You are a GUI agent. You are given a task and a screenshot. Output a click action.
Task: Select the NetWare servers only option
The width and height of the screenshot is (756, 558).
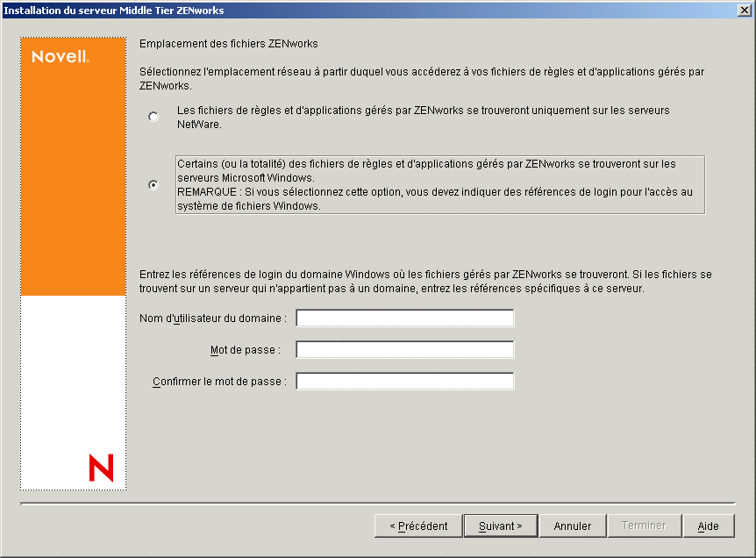coord(153,116)
